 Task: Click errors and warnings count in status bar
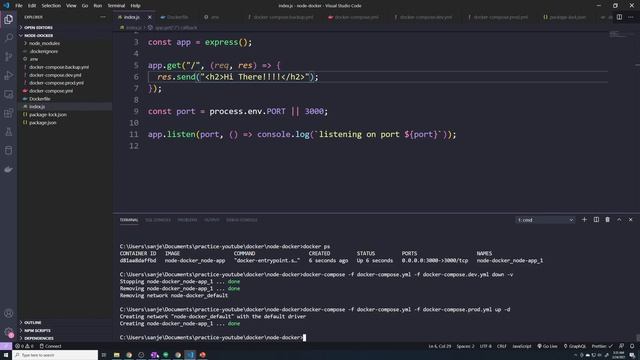24,346
